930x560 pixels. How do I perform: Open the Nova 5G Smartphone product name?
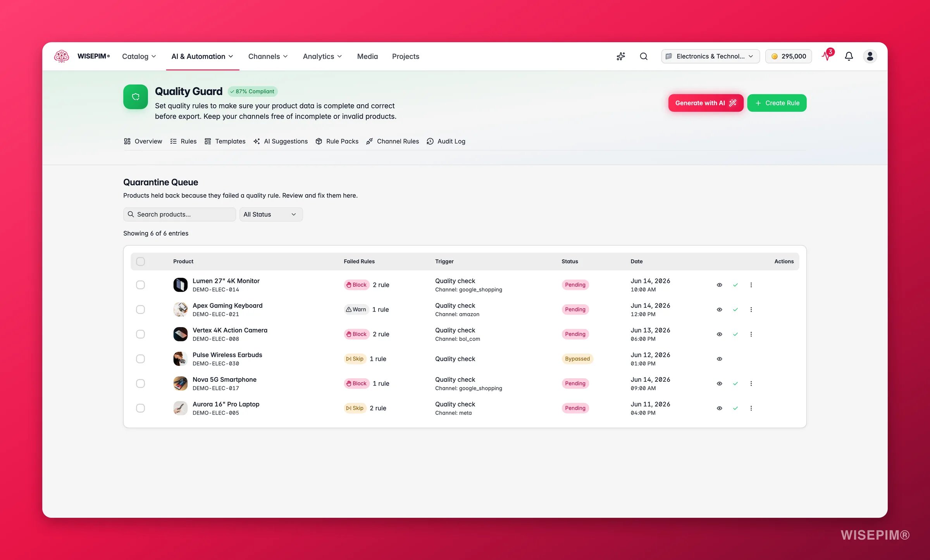point(224,379)
